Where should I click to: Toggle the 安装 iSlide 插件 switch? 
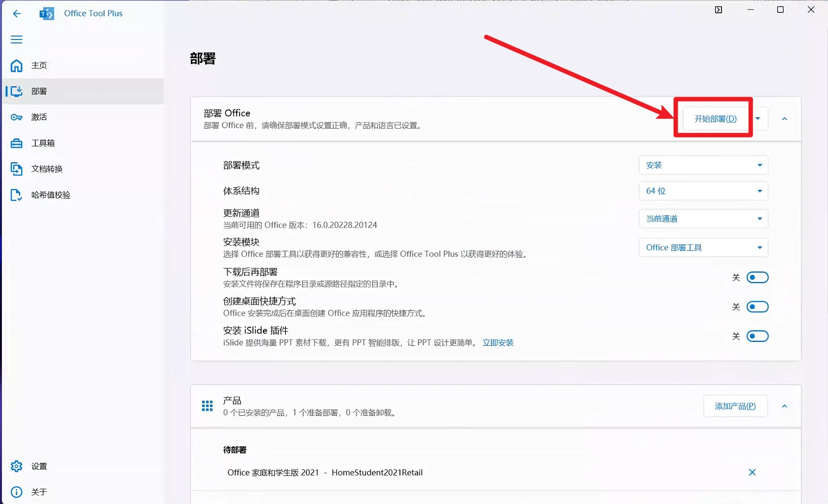(x=757, y=336)
